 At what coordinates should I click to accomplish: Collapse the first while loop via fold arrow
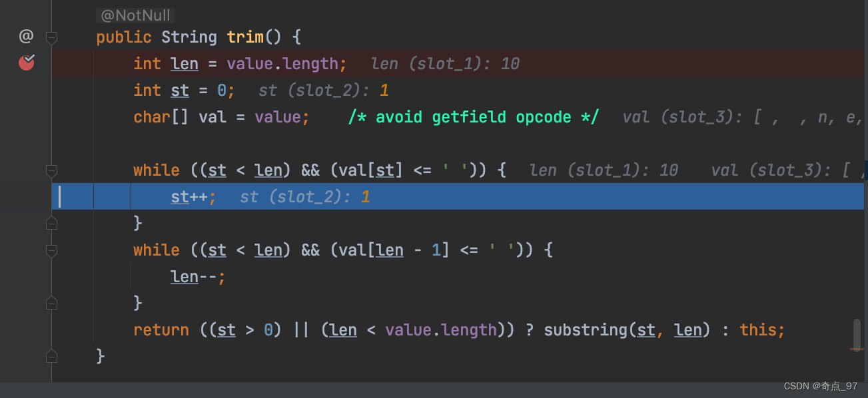point(51,170)
